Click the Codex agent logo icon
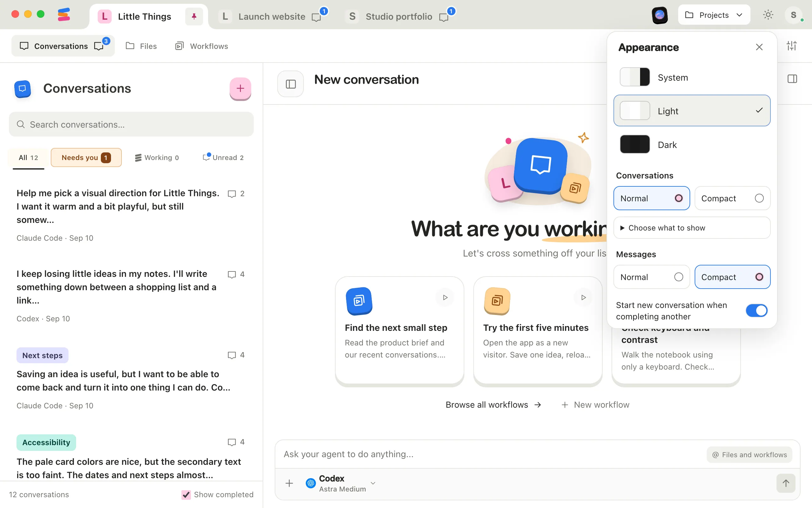Screen dimensions: 812x508 click(x=311, y=483)
